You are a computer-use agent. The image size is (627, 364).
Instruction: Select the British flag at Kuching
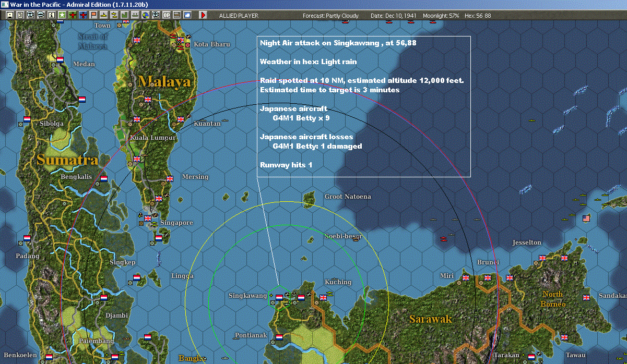(323, 298)
